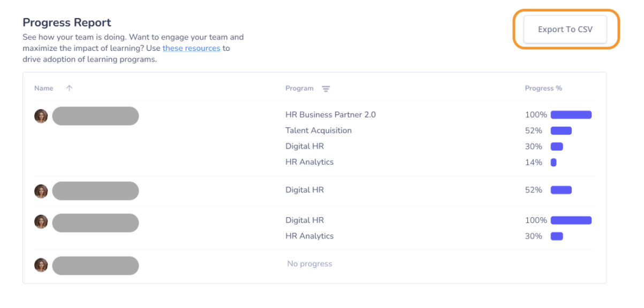Open the 'these resources' link

click(191, 48)
